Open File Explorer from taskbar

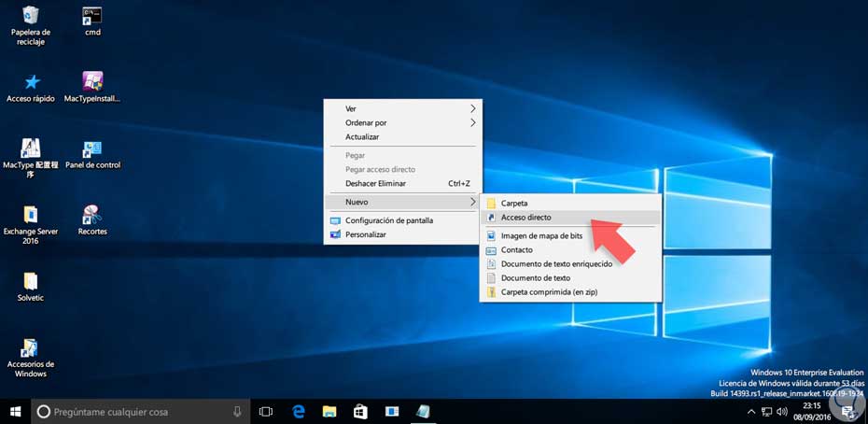[329, 411]
